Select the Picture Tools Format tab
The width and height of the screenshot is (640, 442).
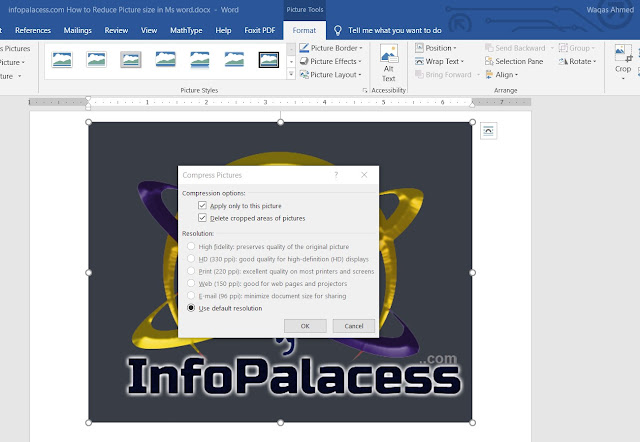[x=304, y=30]
